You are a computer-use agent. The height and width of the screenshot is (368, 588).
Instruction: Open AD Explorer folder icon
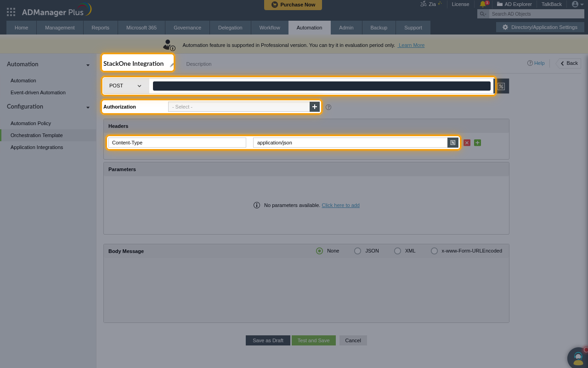pyautogui.click(x=500, y=4)
